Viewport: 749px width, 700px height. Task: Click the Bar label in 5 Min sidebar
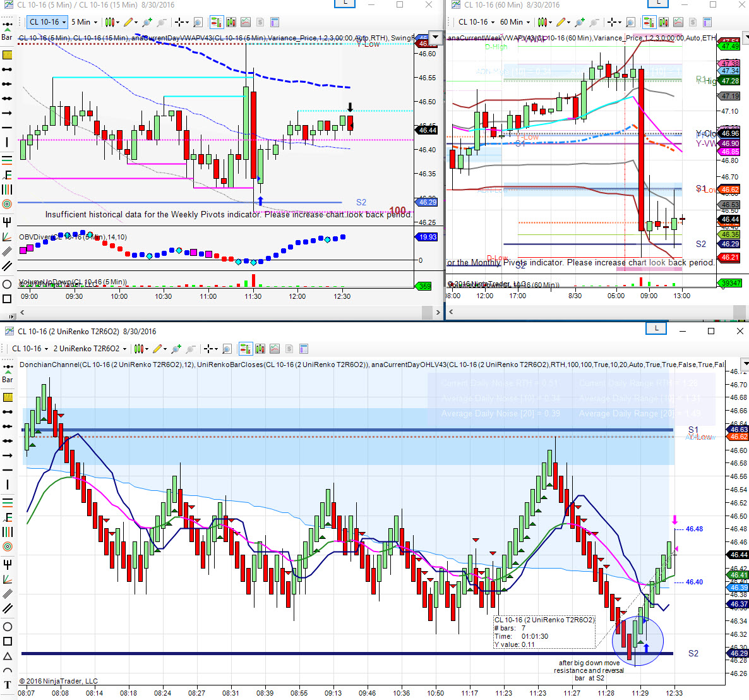(7, 37)
